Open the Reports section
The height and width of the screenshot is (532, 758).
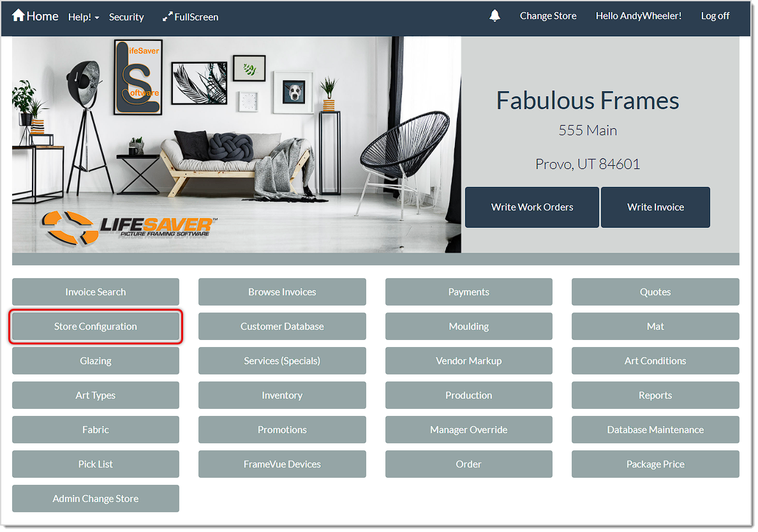(x=655, y=395)
